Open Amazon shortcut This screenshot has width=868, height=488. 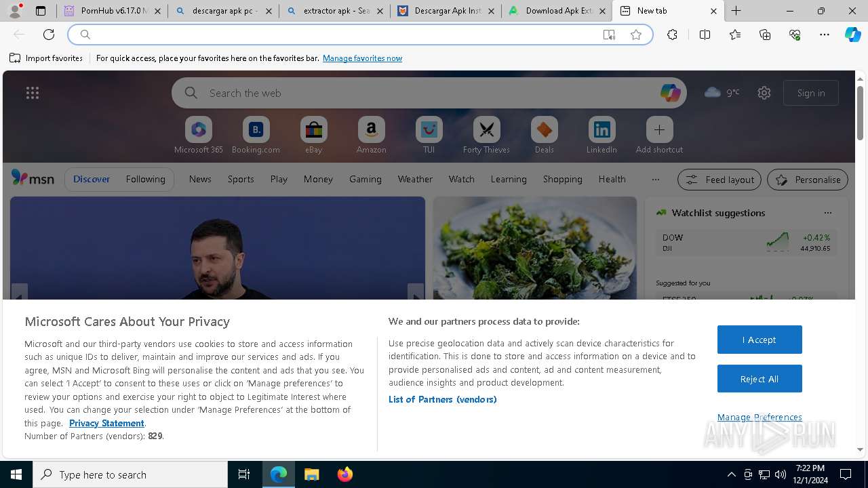click(x=371, y=135)
